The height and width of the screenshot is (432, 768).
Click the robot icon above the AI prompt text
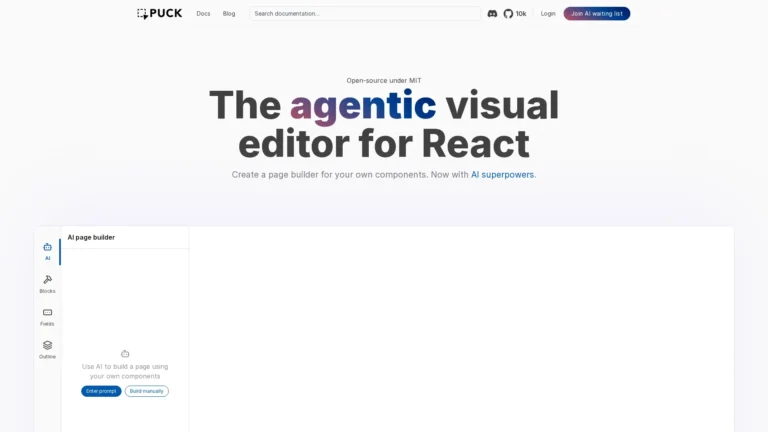pos(125,353)
